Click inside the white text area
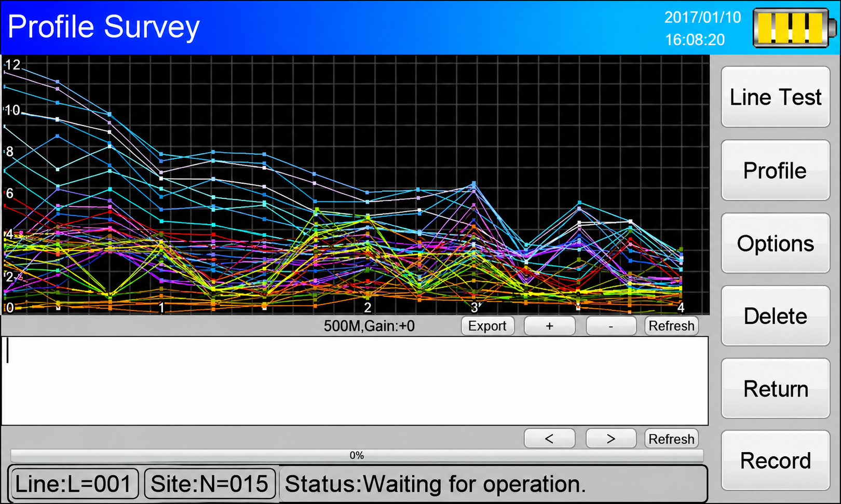The width and height of the screenshot is (841, 504). click(355, 381)
